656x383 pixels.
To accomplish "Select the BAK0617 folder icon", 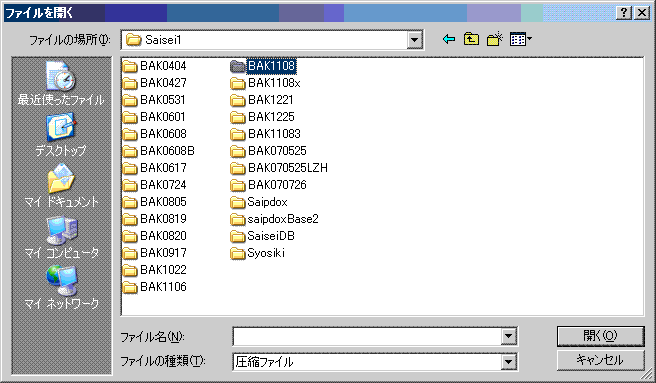I will coord(130,168).
